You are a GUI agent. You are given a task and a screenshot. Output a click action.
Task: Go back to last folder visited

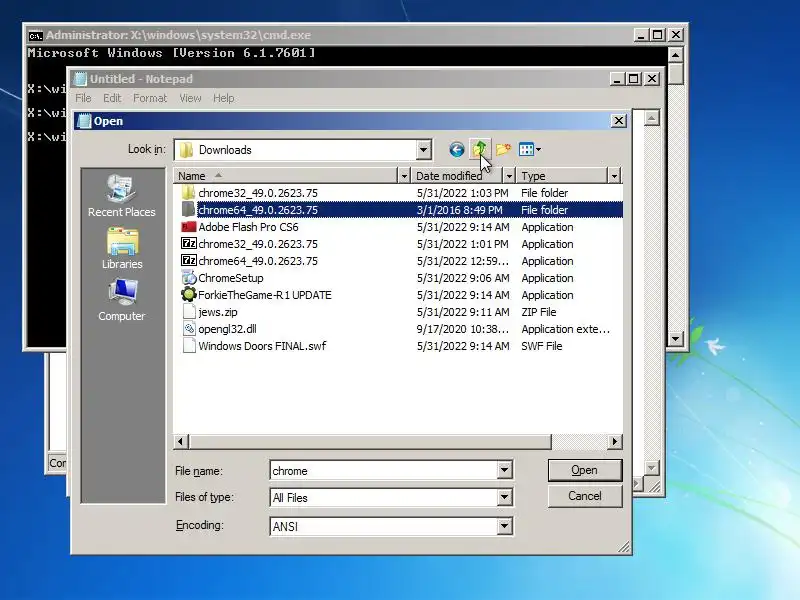457,149
